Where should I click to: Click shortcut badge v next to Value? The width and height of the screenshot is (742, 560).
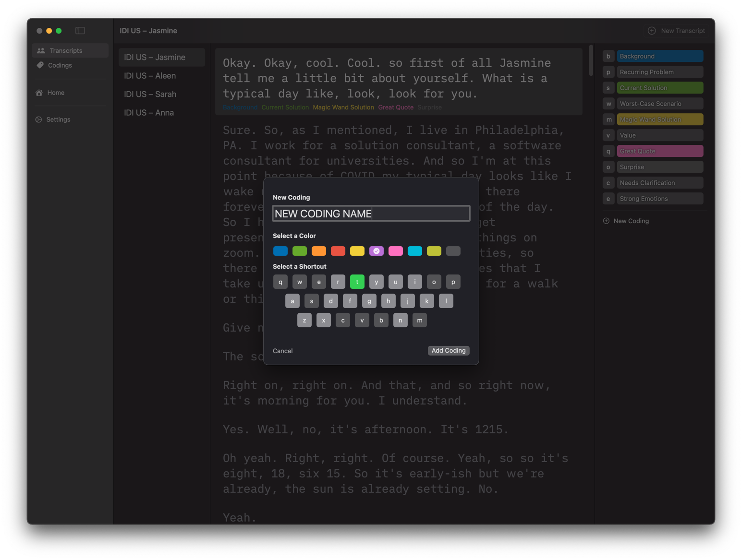coord(608,135)
